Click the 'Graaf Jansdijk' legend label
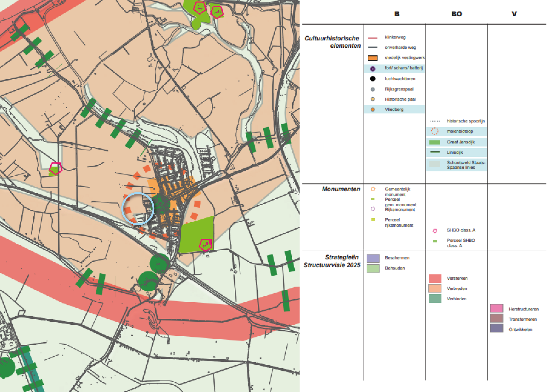This screenshot has height=392, width=555. [x=461, y=142]
